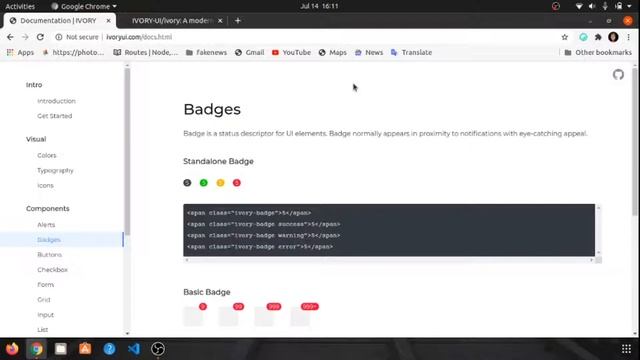Open Alerts component page
The height and width of the screenshot is (360, 640).
pos(46,225)
